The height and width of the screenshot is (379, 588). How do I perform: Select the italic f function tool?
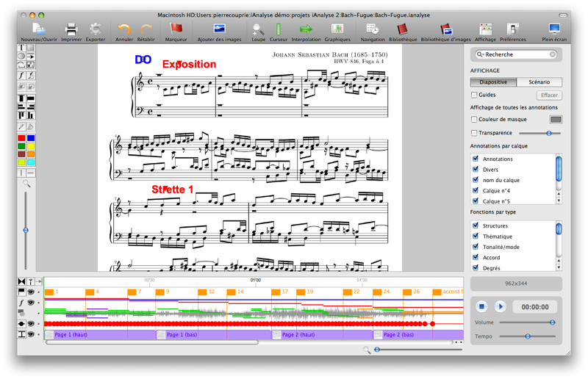tap(21, 76)
